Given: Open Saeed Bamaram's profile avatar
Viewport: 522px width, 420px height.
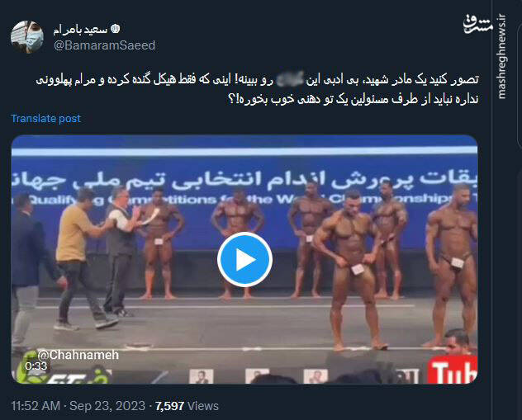Looking at the screenshot, I should click(27, 37).
